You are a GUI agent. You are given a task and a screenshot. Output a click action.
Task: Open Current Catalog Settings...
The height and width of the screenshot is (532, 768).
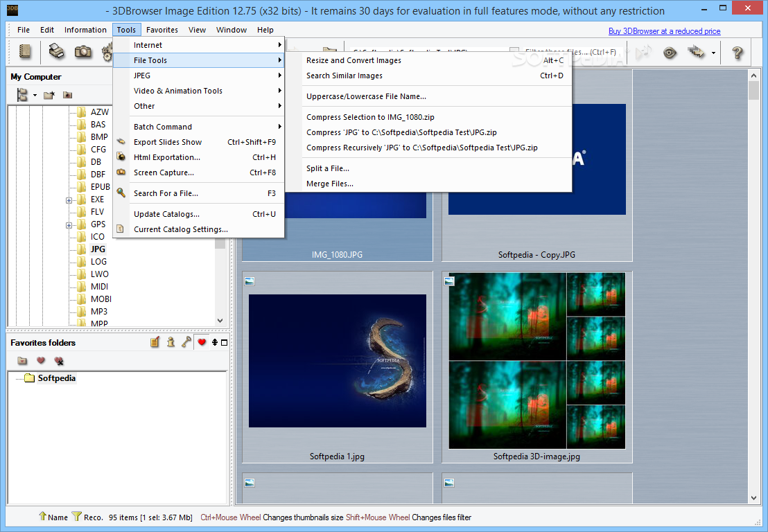coord(199,229)
